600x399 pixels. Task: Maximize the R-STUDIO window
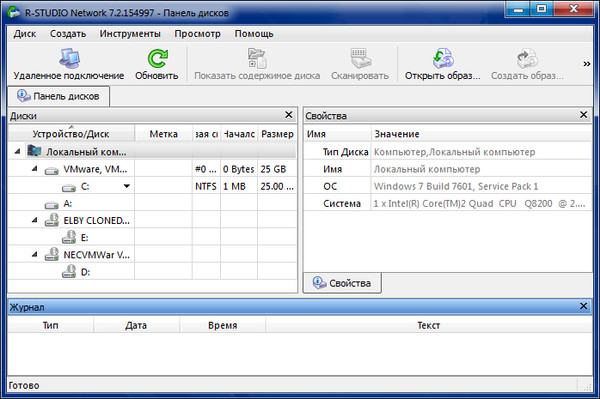(x=541, y=9)
